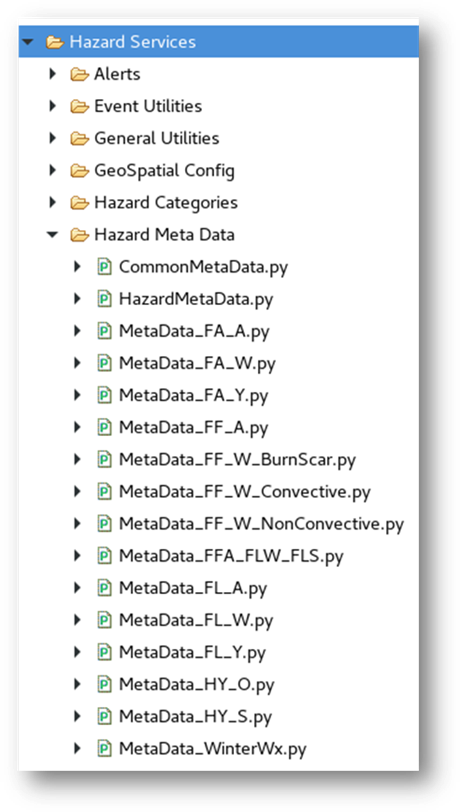Select MetaData_FF_W_Convective.py in the tree
Screen dimensions: 460x812
(245, 492)
